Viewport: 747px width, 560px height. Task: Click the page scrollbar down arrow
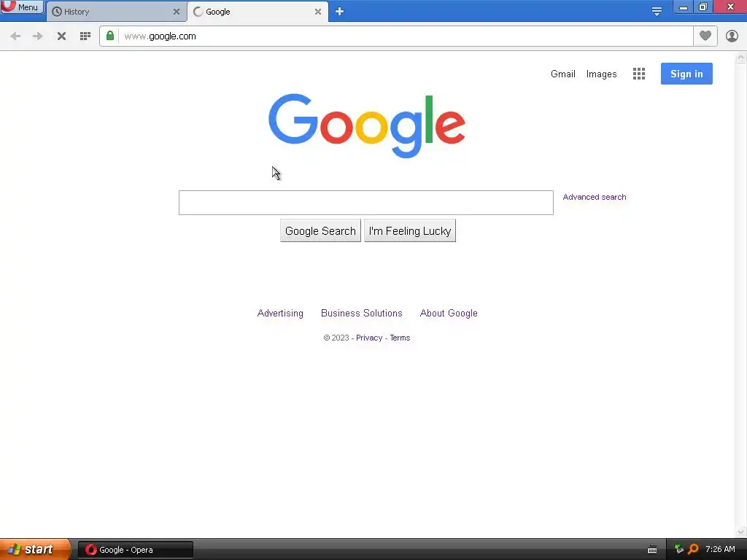pos(740,531)
